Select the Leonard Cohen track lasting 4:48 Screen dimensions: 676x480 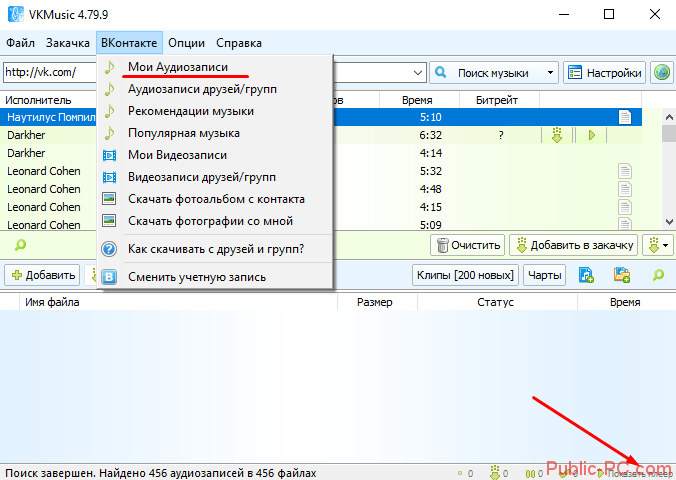(321, 189)
